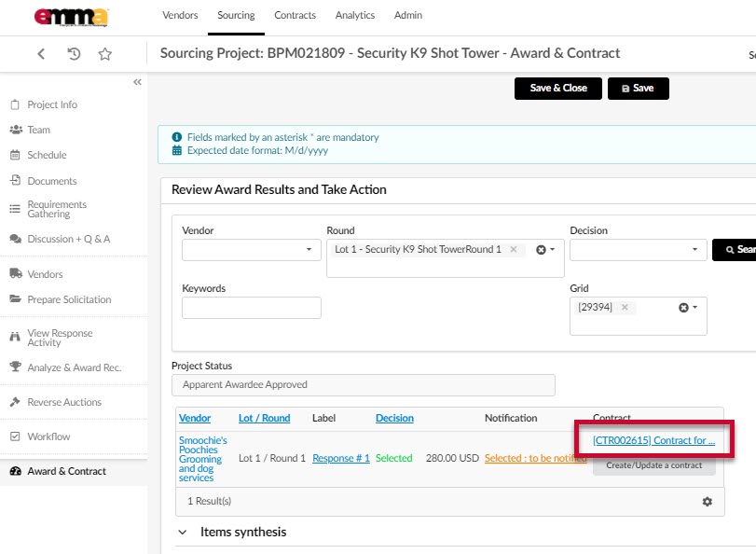Click Create/Update a contract button
The width and height of the screenshot is (756, 554).
653,465
